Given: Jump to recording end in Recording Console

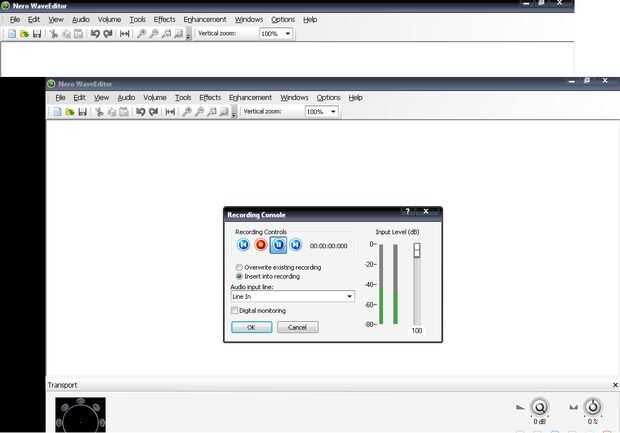Looking at the screenshot, I should point(295,245).
